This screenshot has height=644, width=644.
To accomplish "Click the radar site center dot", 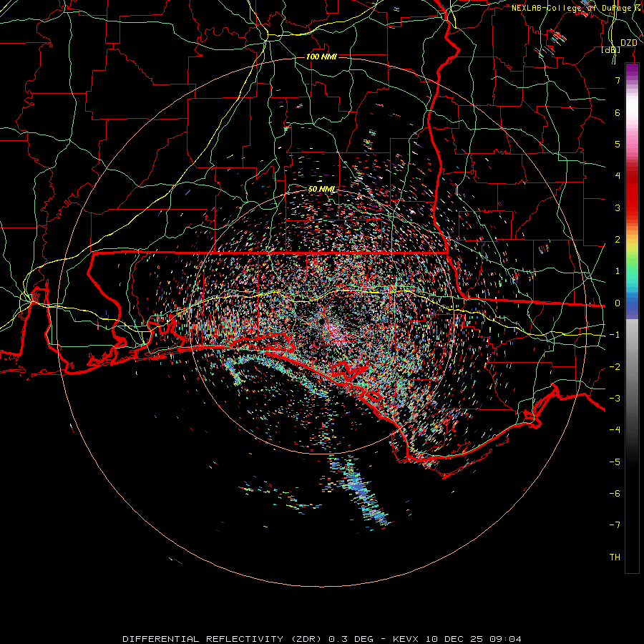I will (321, 321).
